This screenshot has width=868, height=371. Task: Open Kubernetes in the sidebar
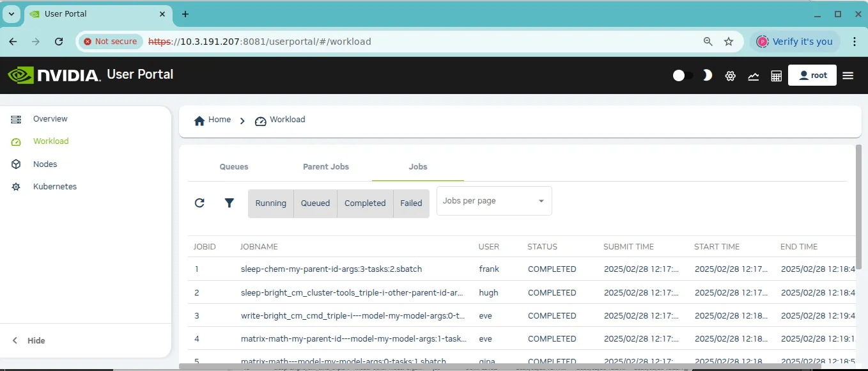click(x=55, y=187)
